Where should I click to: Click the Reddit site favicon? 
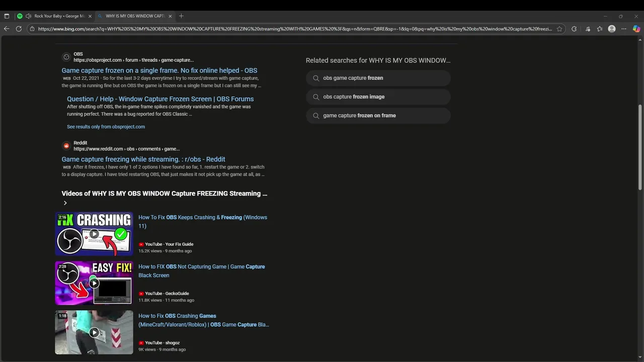coord(66,146)
